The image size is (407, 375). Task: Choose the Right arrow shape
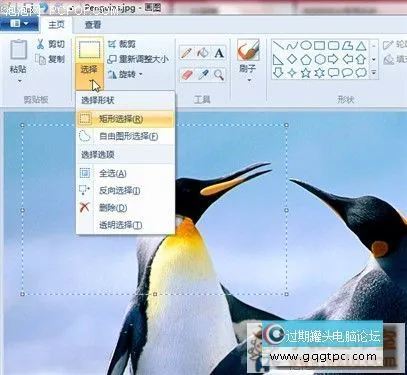(x=333, y=59)
